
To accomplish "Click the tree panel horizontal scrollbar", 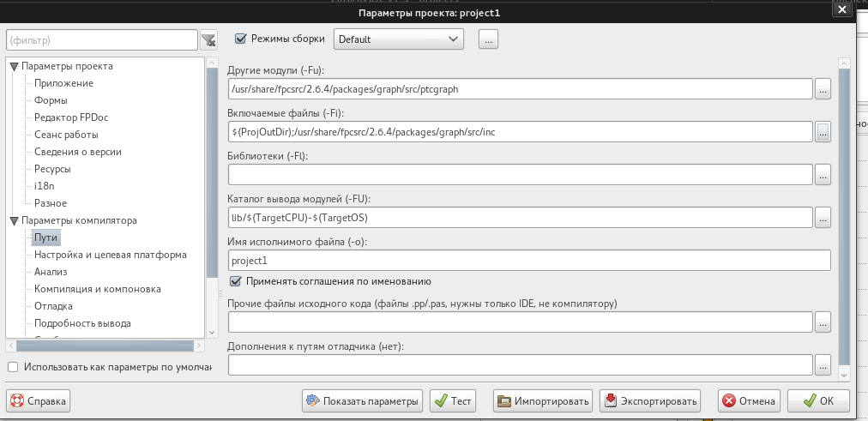I will coord(103,346).
